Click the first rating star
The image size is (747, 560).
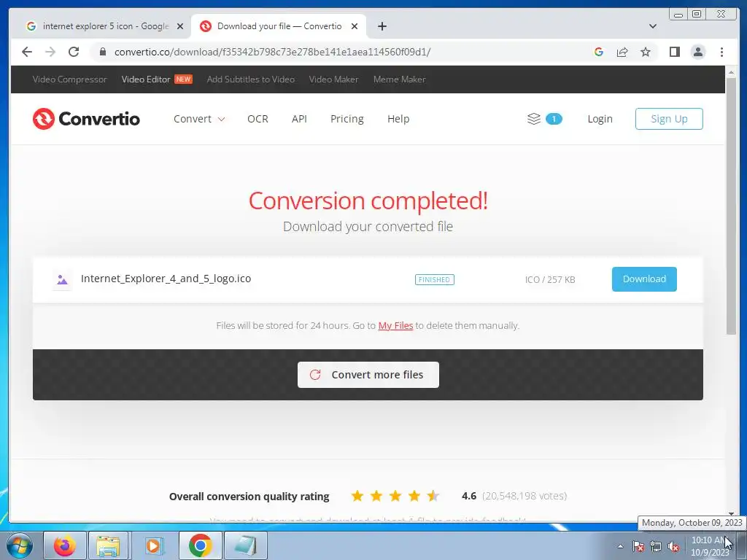tap(357, 496)
